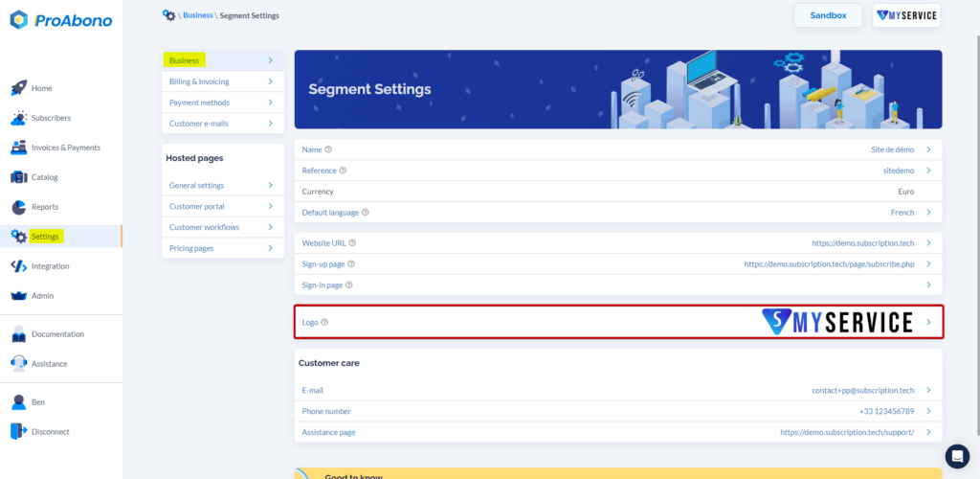The width and height of the screenshot is (980, 479).
Task: Click the Ben user avatar icon
Action: tap(19, 402)
